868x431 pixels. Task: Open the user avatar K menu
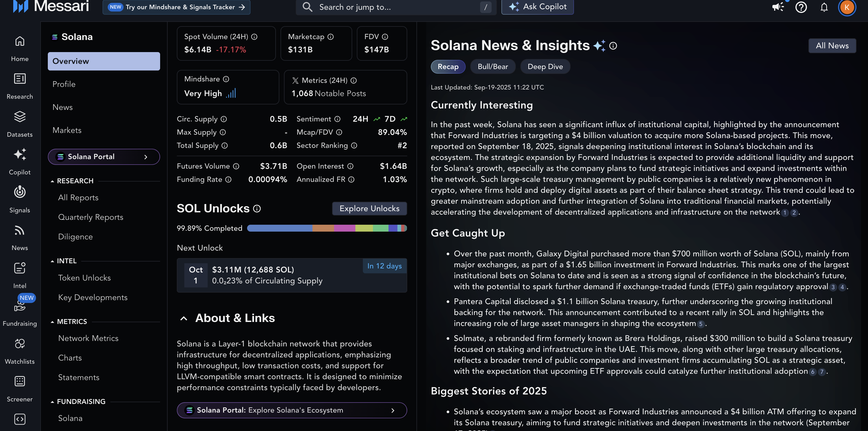pyautogui.click(x=847, y=7)
